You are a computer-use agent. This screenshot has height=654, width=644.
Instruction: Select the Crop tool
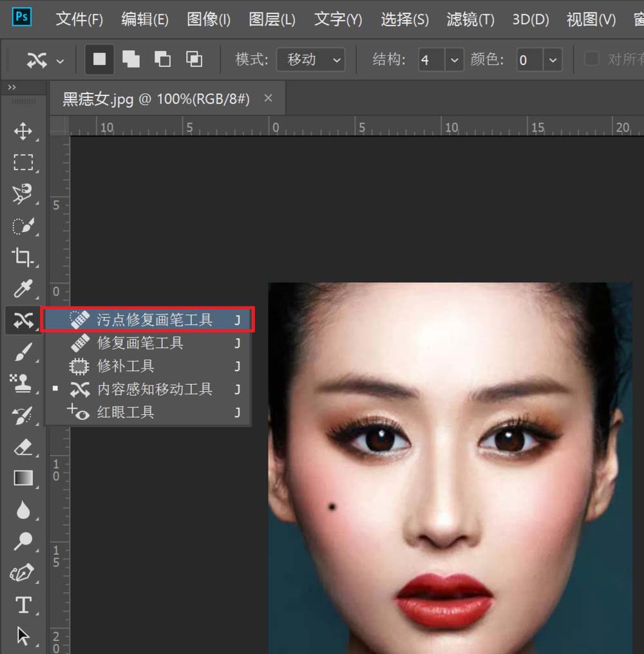[x=23, y=257]
